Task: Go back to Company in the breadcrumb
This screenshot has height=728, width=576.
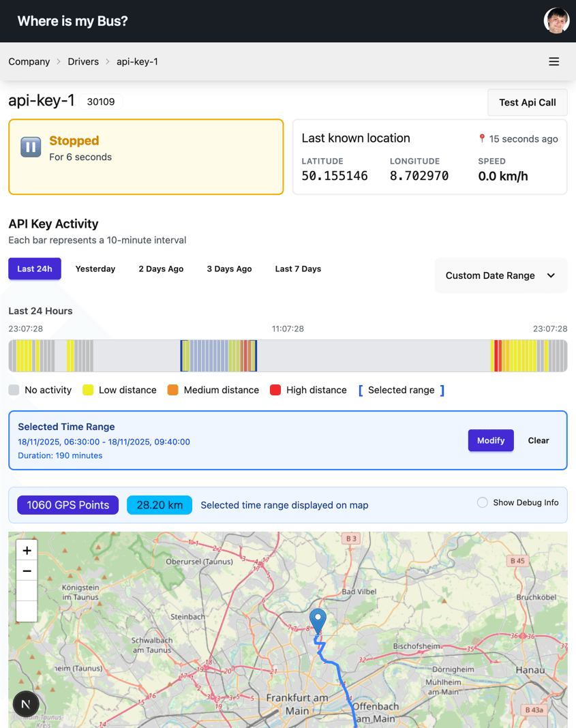Action: [29, 61]
